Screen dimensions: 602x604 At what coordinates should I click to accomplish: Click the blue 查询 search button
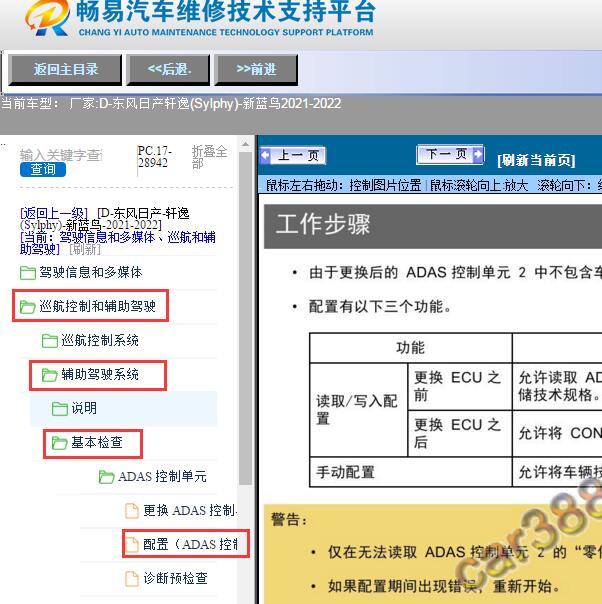(43, 169)
